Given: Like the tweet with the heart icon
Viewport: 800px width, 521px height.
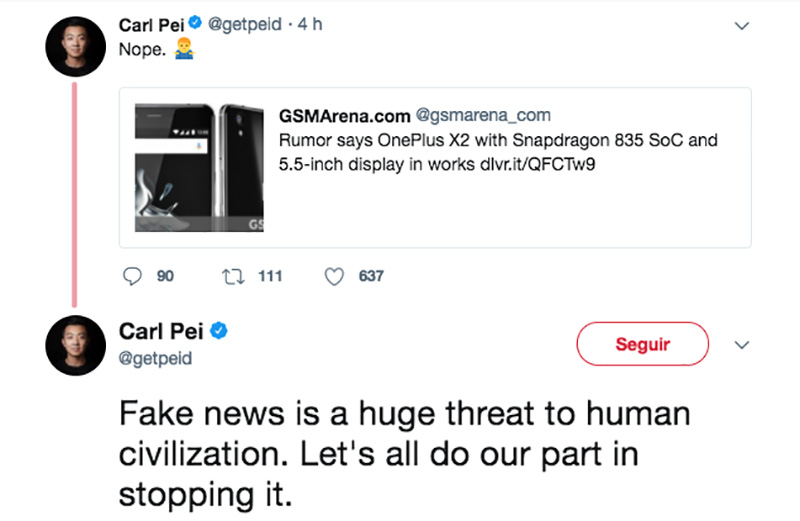Looking at the screenshot, I should coord(334,277).
